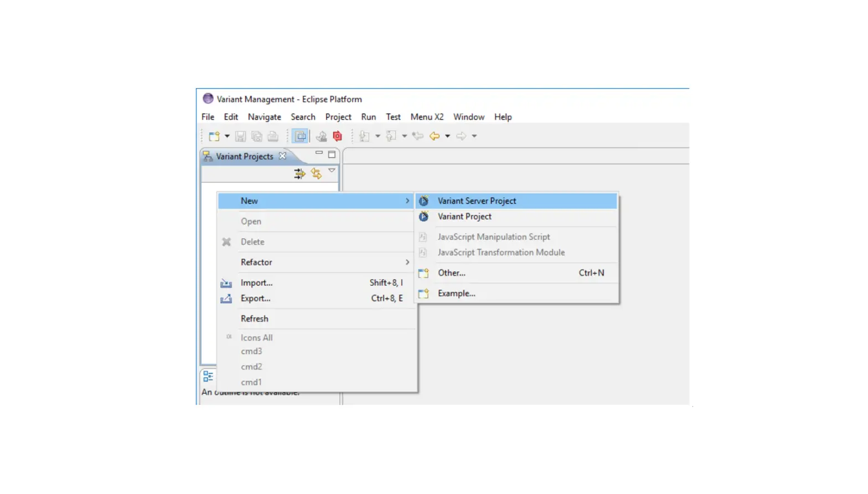The image size is (868, 494).
Task: Click the Forward arrow icon
Action: click(461, 136)
